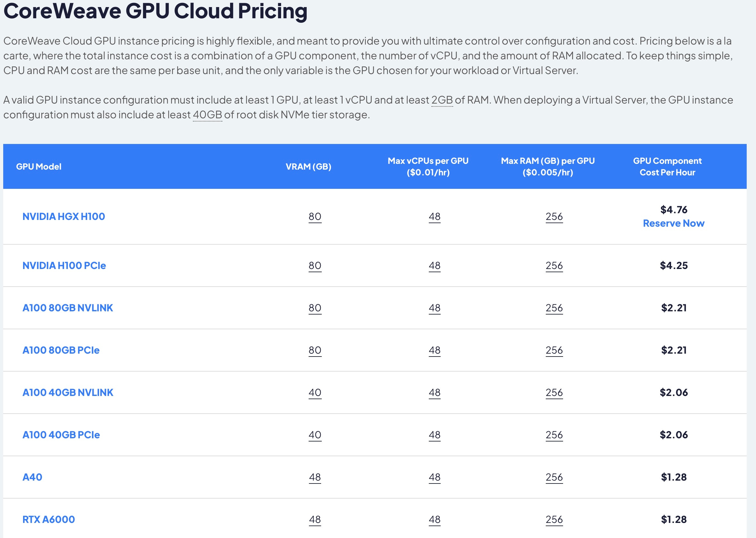756x538 pixels.
Task: Click GPU Component Cost Per Hour header
Action: pyautogui.click(x=667, y=166)
